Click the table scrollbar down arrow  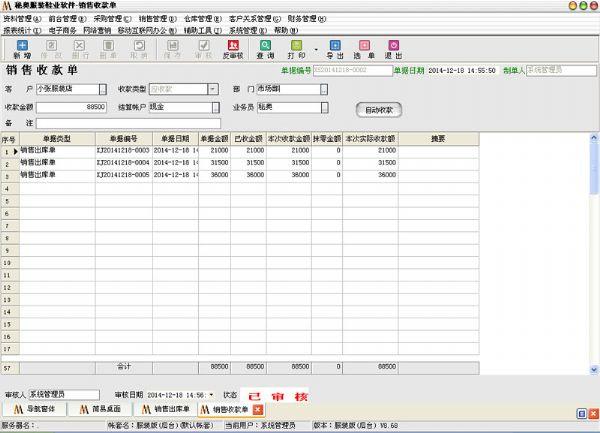point(594,370)
